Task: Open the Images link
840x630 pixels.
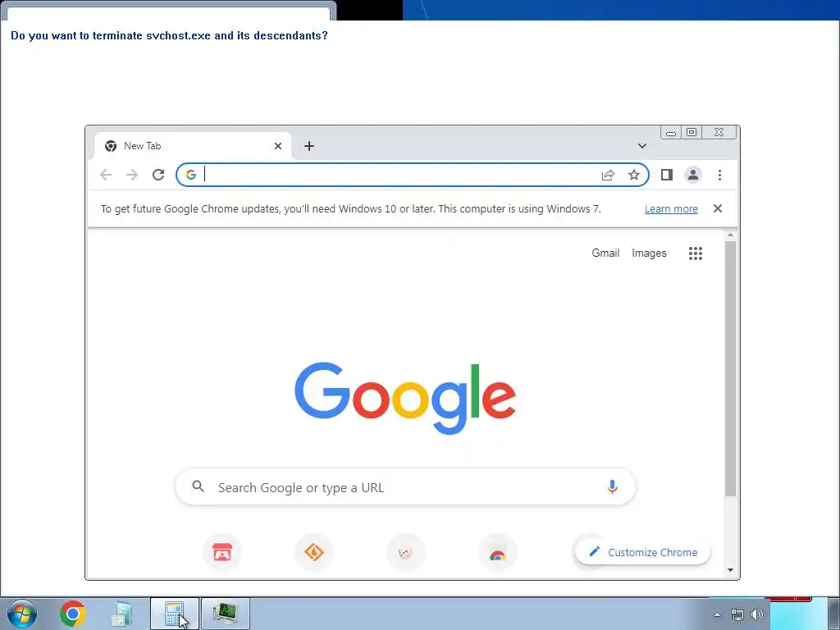Action: tap(649, 253)
